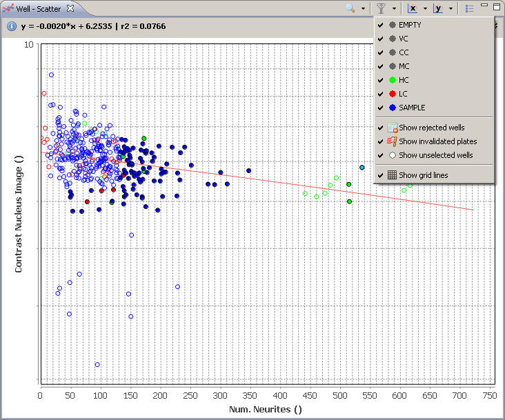
Task: Toggle the HC well type filter
Action: [434, 80]
